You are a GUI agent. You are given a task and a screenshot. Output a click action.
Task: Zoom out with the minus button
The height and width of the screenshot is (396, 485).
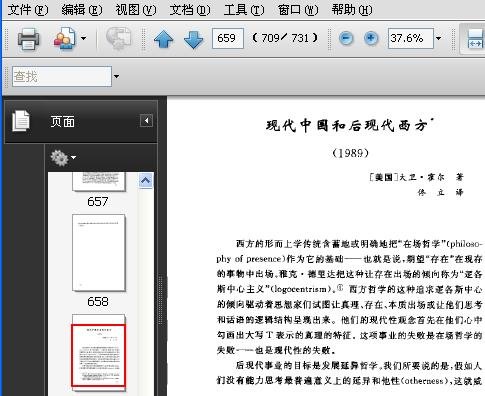tap(346, 38)
